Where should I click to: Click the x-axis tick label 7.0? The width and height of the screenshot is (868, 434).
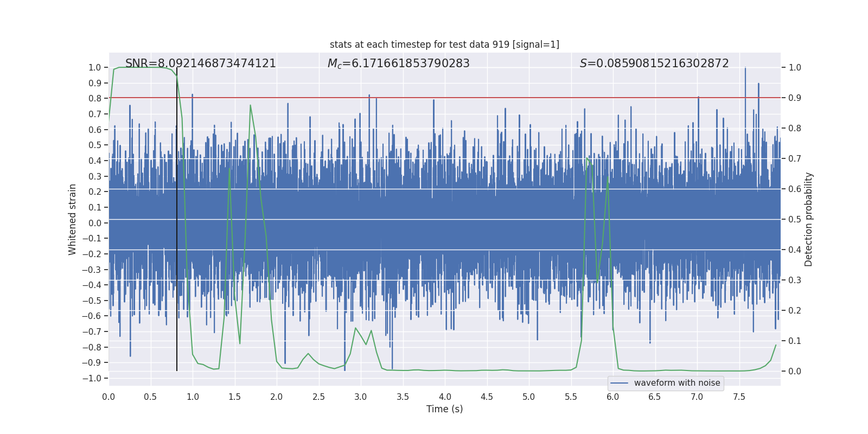click(x=697, y=397)
